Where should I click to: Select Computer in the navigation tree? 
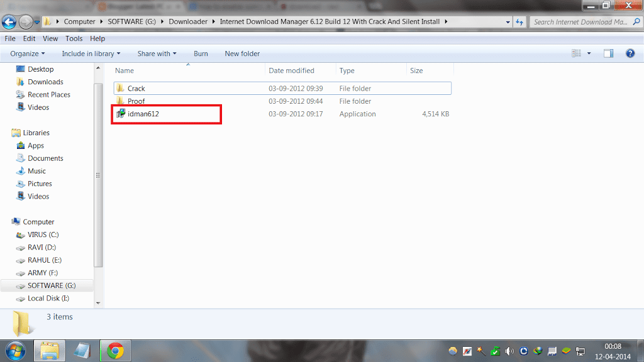(x=38, y=222)
